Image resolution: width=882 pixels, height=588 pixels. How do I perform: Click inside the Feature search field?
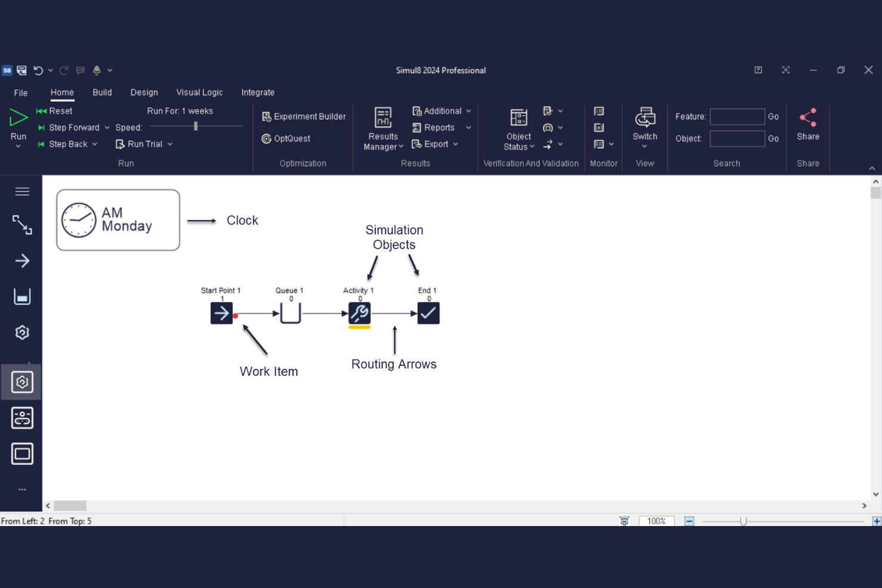(737, 116)
